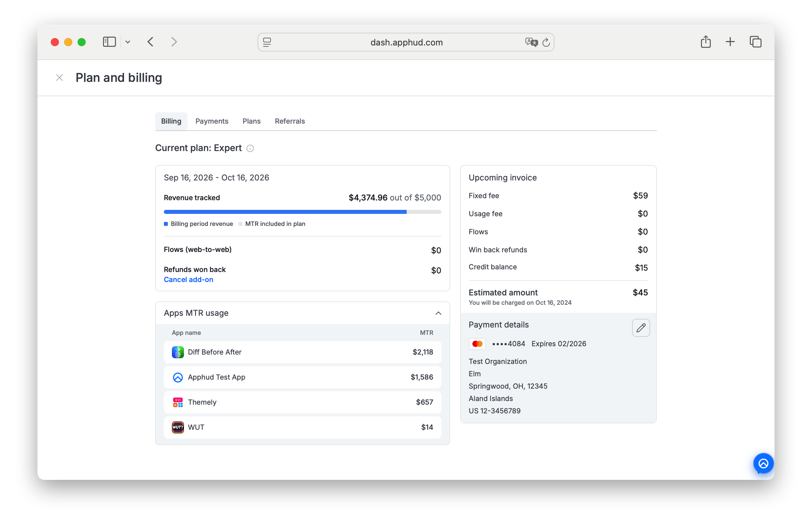
Task: Click the Test Organization name
Action: pyautogui.click(x=497, y=362)
